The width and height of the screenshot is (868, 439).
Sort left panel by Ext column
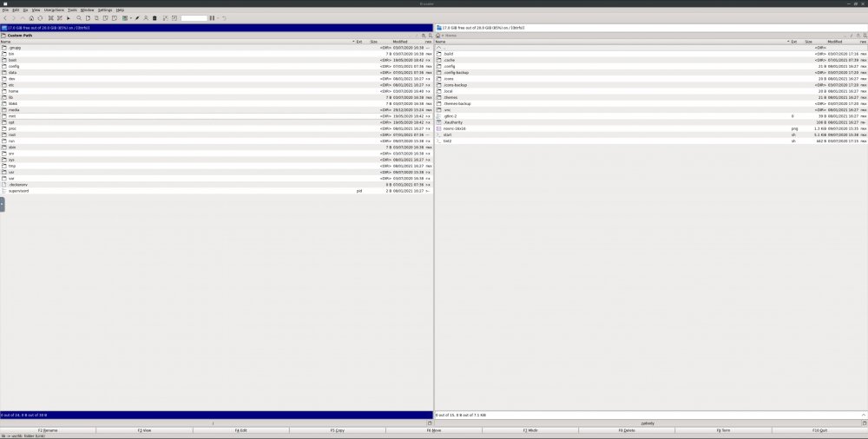[358, 42]
